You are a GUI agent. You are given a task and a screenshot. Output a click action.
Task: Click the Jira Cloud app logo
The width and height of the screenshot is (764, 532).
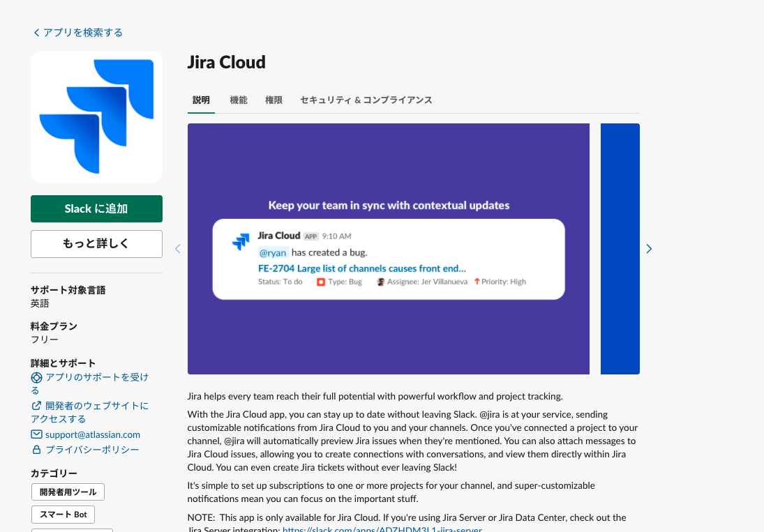coord(96,117)
